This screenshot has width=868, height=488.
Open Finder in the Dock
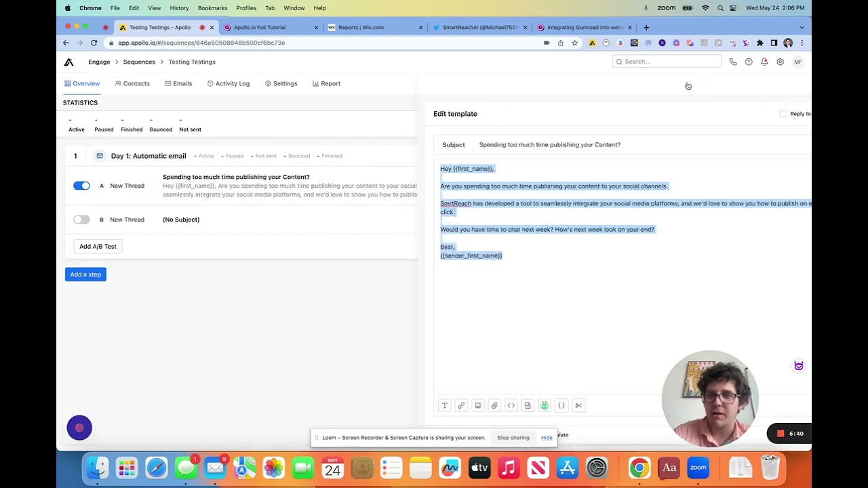pyautogui.click(x=98, y=468)
